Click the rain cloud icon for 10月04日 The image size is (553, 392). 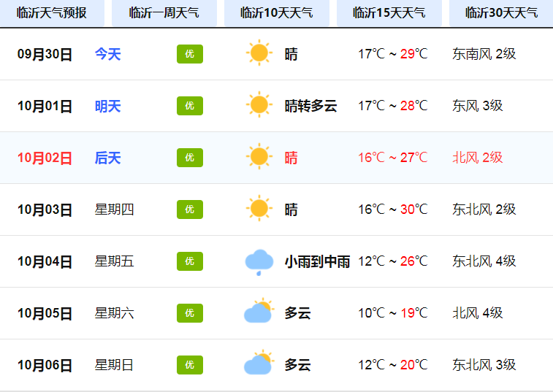click(x=259, y=262)
